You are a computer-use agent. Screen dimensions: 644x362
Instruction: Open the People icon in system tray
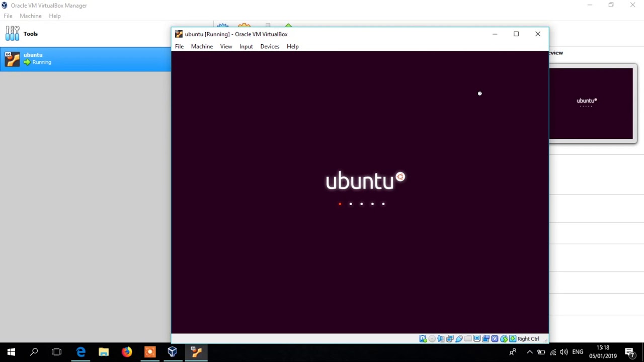tap(513, 352)
